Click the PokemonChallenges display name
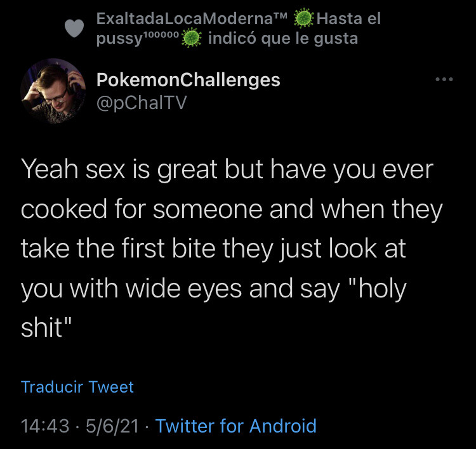The width and height of the screenshot is (476, 449). (x=188, y=80)
